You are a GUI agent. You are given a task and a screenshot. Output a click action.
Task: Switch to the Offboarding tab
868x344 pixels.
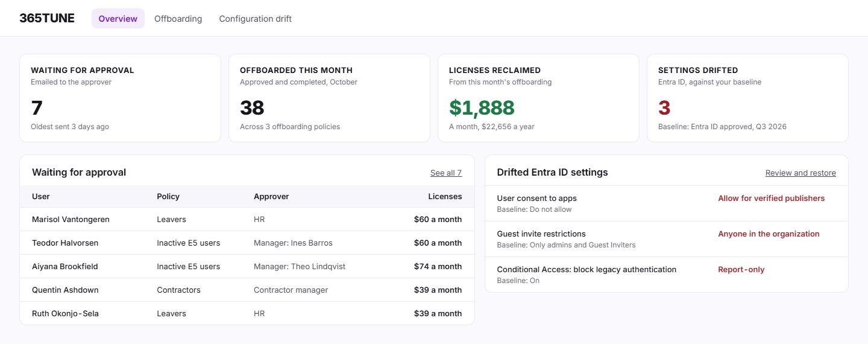point(178,19)
